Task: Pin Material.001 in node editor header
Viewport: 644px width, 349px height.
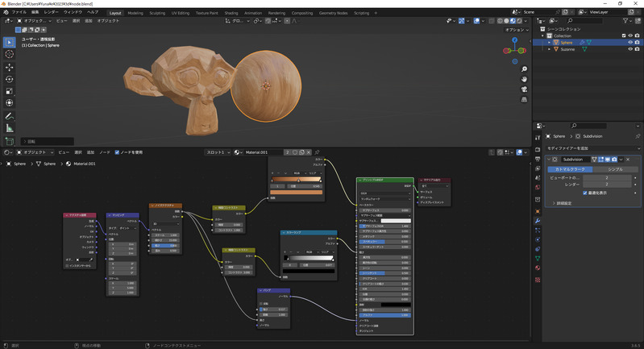Action: (x=317, y=152)
